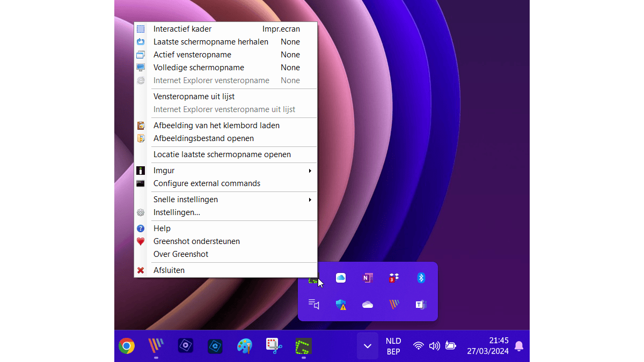Click the Wi-Fi network icon
This screenshot has height=362, width=644.
coord(419,346)
